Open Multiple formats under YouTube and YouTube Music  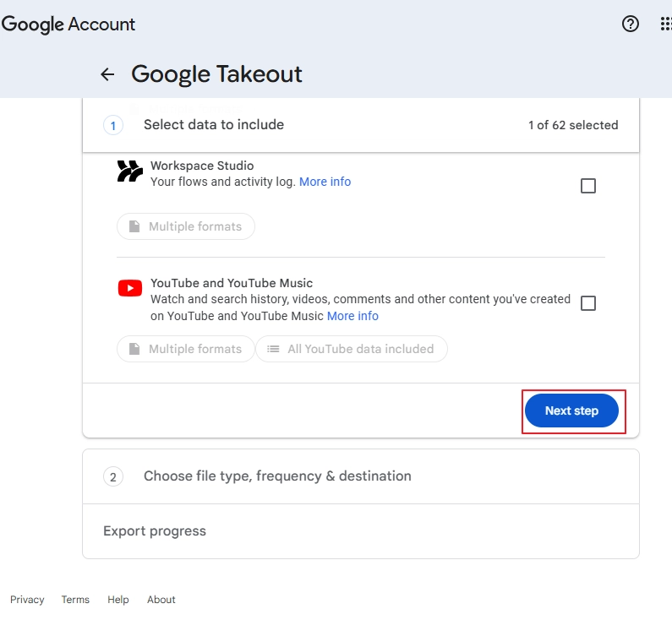click(x=186, y=349)
